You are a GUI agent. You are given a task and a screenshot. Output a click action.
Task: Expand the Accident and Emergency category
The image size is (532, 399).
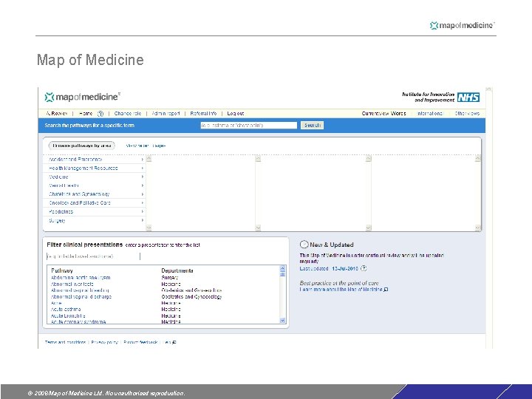coord(95,160)
